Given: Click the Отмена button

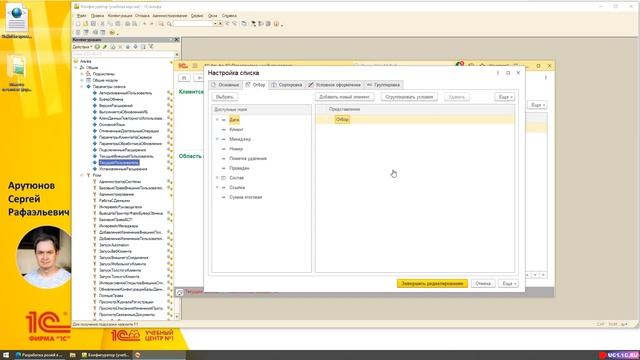Looking at the screenshot, I should [483, 283].
